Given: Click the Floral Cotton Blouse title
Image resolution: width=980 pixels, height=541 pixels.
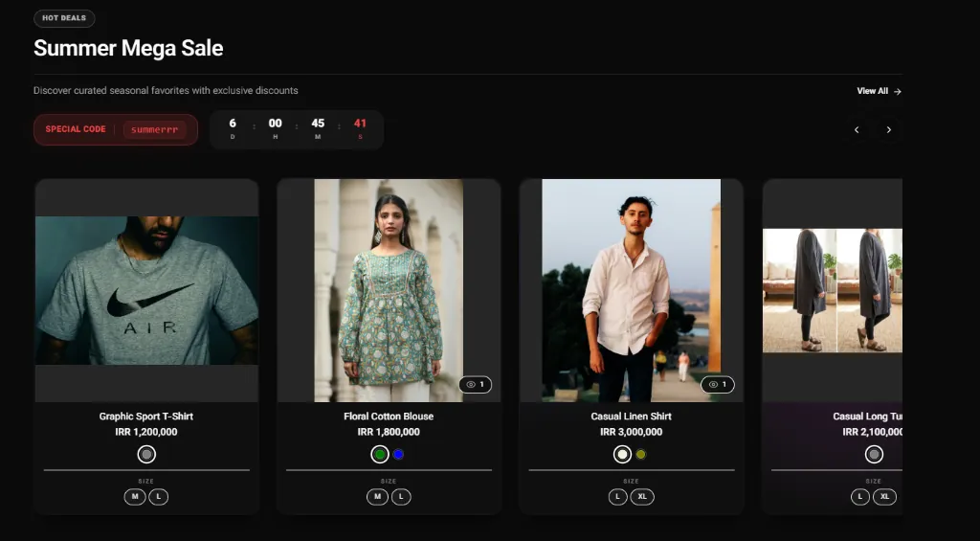Looking at the screenshot, I should pyautogui.click(x=389, y=417).
